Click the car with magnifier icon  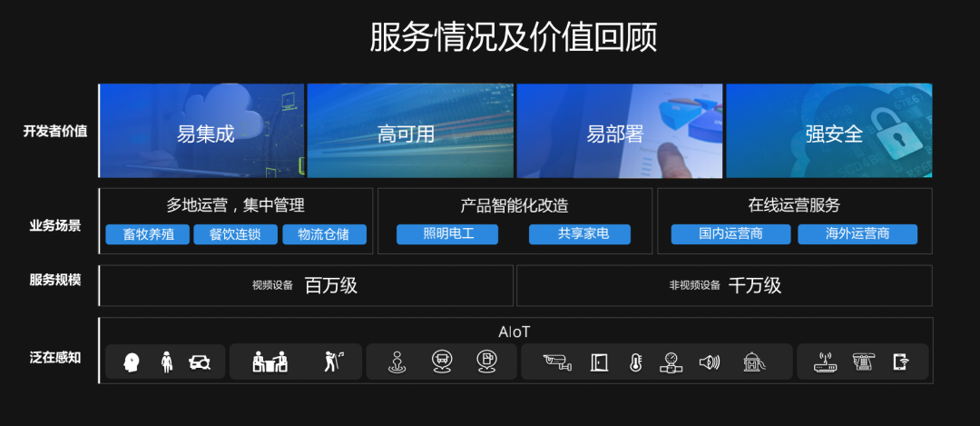[x=200, y=362]
